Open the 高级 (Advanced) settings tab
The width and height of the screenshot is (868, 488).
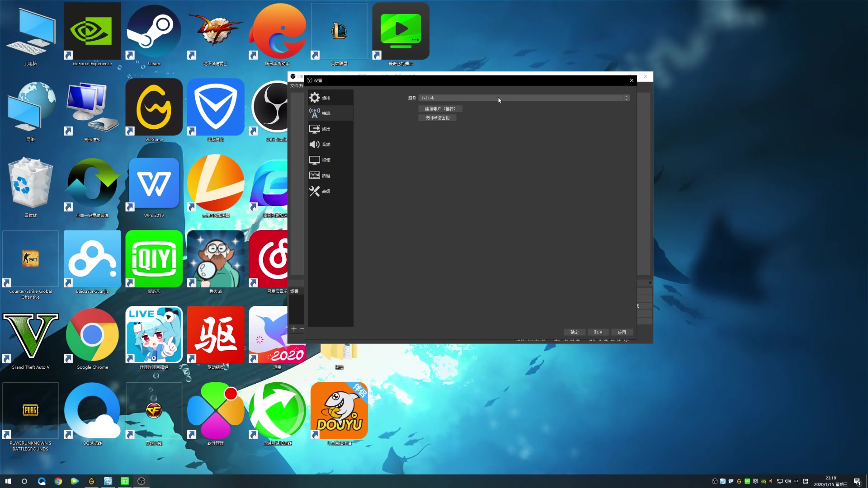[x=330, y=191]
